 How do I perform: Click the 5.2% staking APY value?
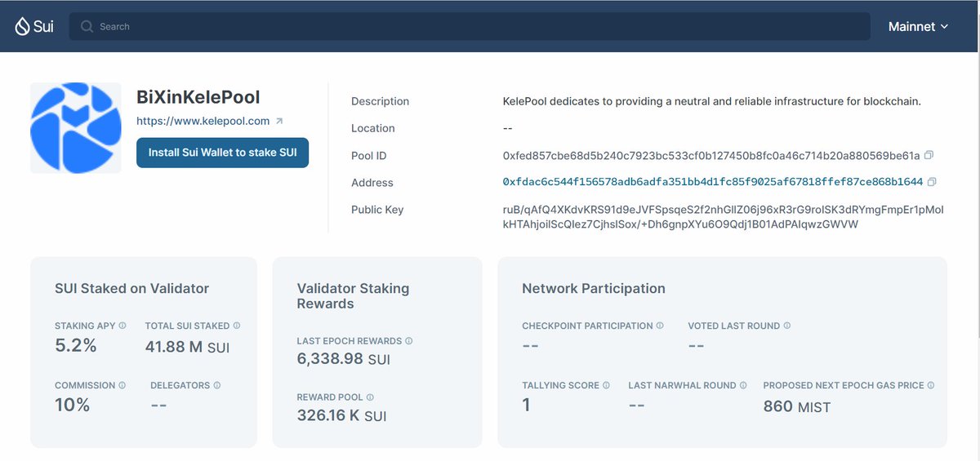coord(76,346)
